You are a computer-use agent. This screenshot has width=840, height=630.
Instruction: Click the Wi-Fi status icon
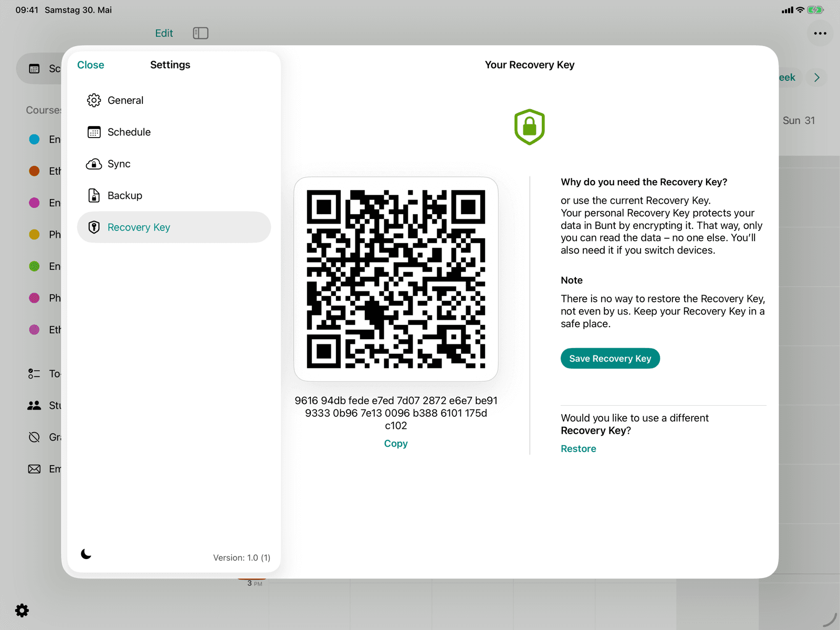tap(800, 10)
